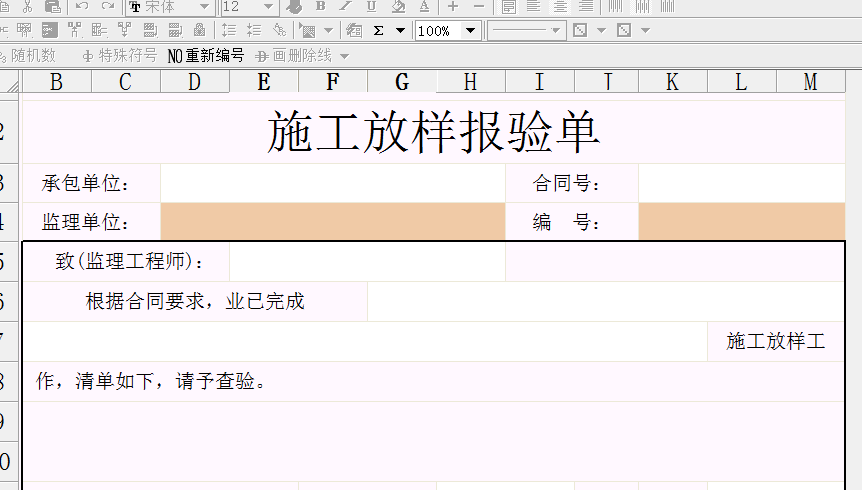Click the Paste clipboard icon
This screenshot has width=862, height=490.
click(x=52, y=6)
